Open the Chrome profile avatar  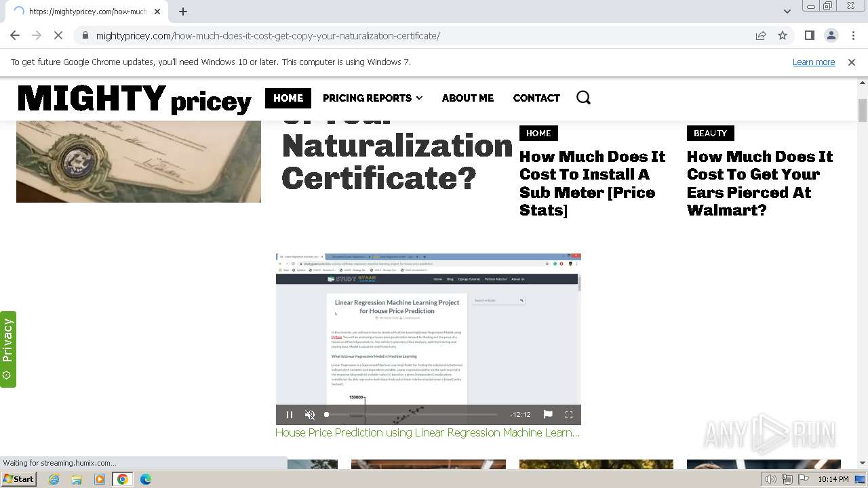click(x=831, y=35)
